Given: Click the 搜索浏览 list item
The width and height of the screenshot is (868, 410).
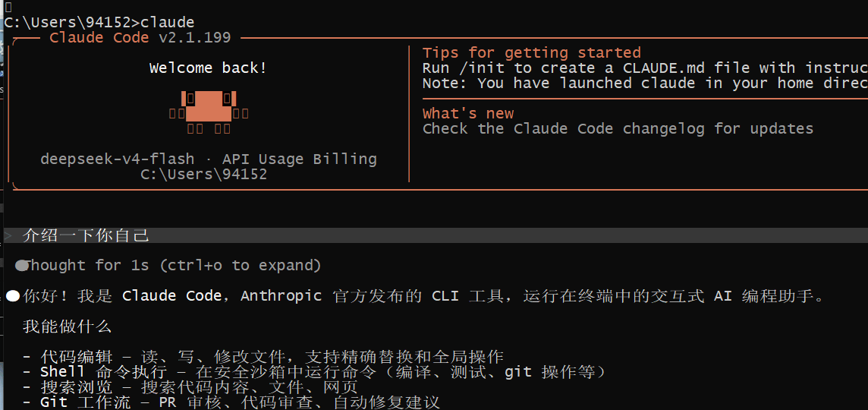Looking at the screenshot, I should 190,387.
